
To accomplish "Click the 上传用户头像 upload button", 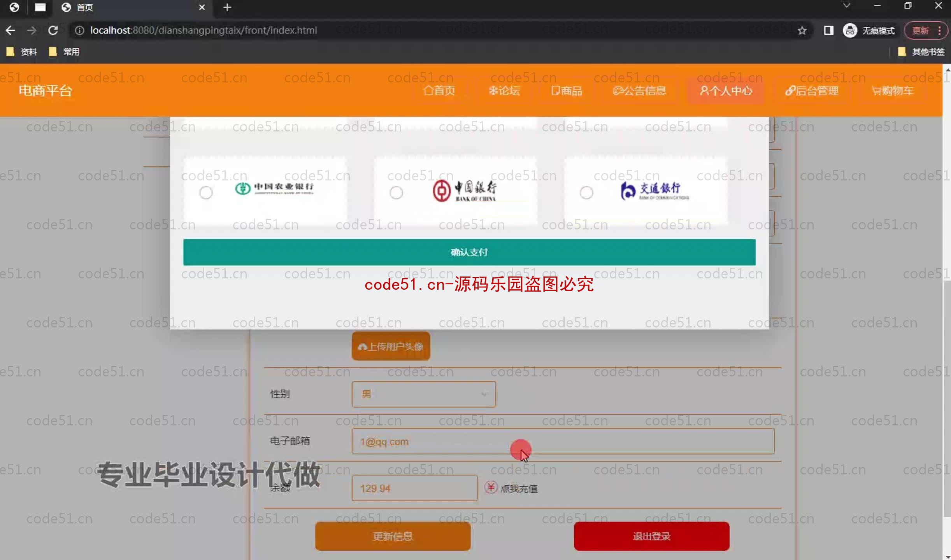I will [391, 346].
